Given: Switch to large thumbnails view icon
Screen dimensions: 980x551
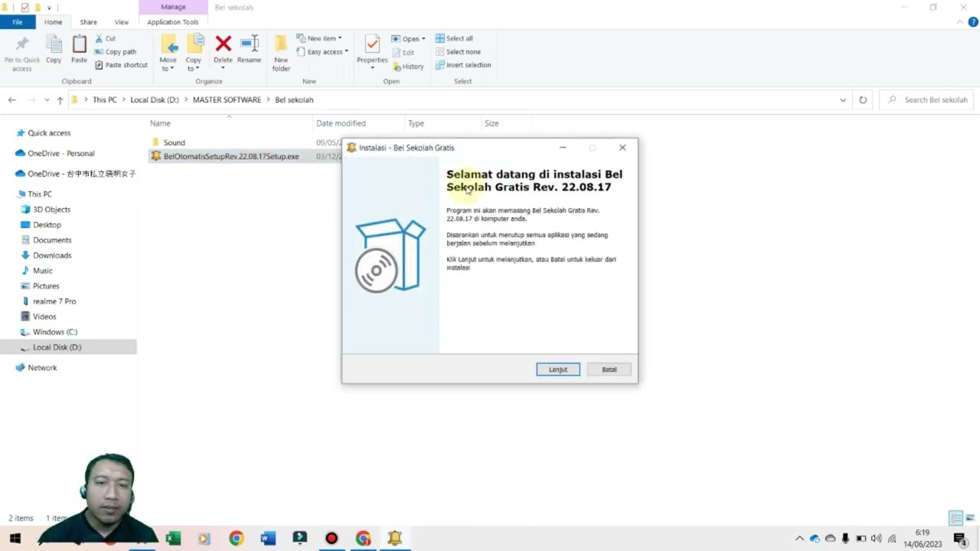Looking at the screenshot, I should coord(969,518).
